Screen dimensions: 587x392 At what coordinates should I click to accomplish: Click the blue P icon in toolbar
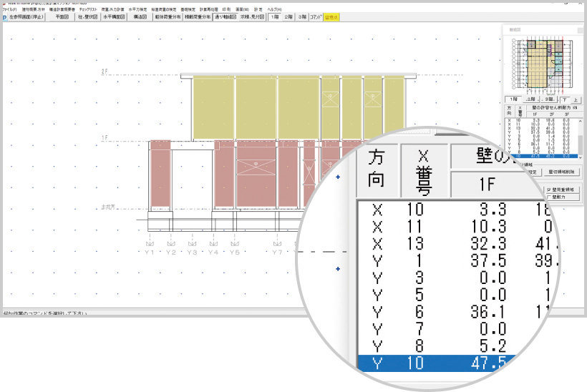click(x=5, y=17)
